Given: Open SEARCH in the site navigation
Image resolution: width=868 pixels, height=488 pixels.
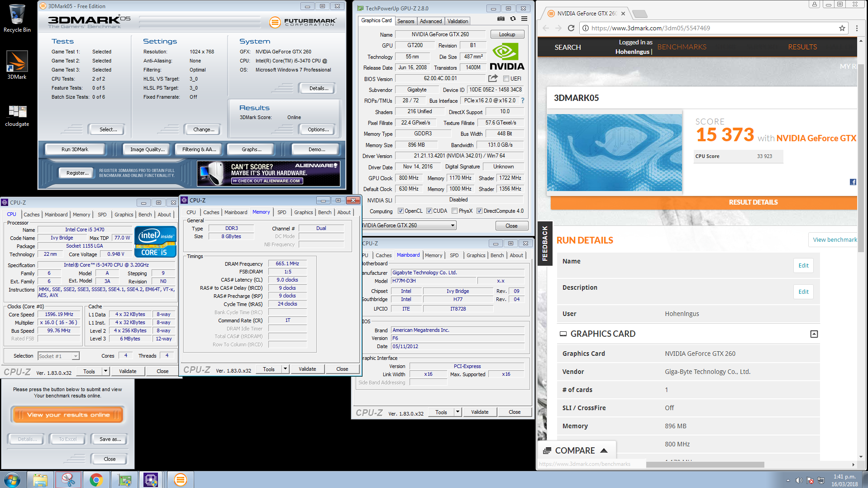Looking at the screenshot, I should (x=568, y=47).
